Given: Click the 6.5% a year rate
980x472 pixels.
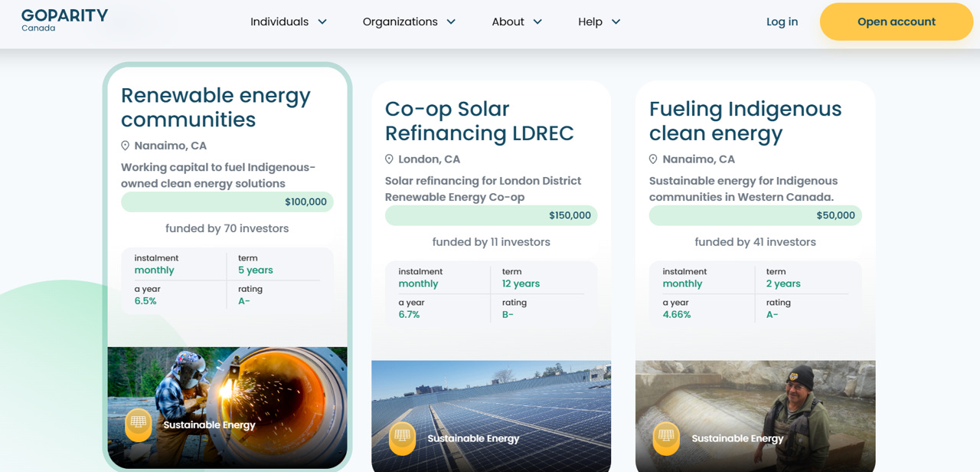Looking at the screenshot, I should (145, 301).
